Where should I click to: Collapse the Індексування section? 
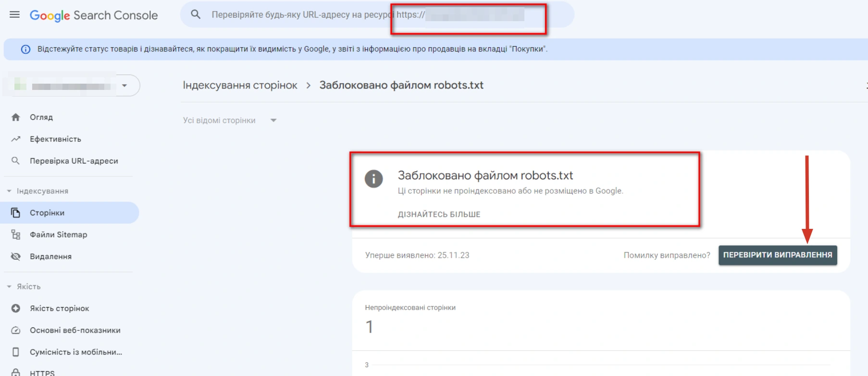click(9, 191)
